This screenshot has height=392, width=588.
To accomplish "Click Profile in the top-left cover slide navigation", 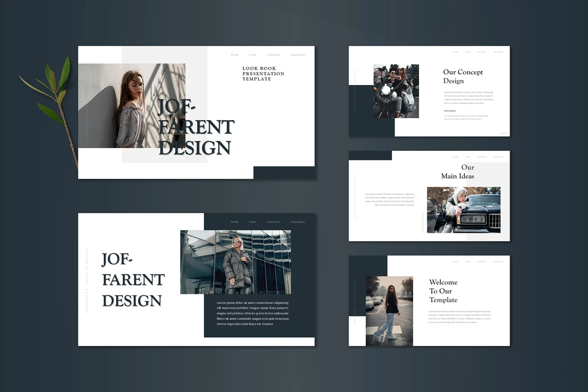I will pyautogui.click(x=235, y=55).
